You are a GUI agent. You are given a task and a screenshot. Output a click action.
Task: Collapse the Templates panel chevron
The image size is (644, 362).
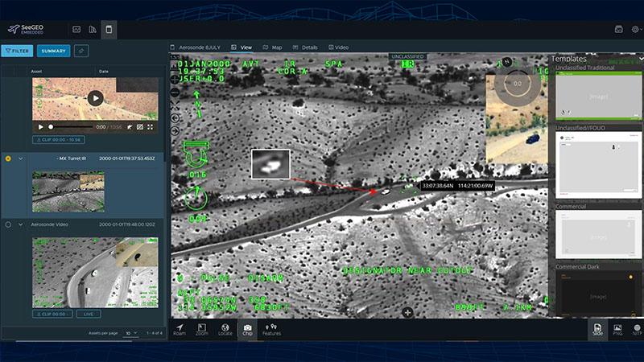[x=641, y=59]
